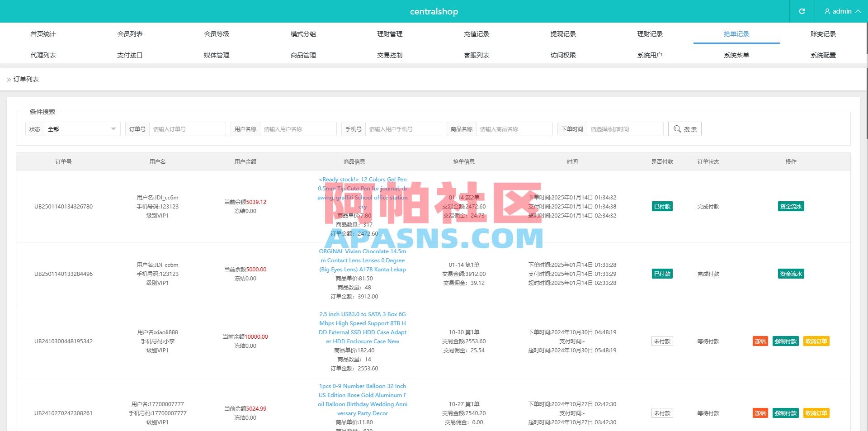Open the 系统配置 menu item

823,55
